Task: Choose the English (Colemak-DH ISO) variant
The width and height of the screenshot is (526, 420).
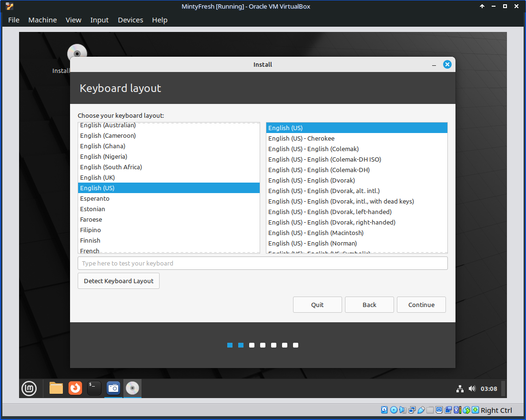Action: click(x=356, y=160)
